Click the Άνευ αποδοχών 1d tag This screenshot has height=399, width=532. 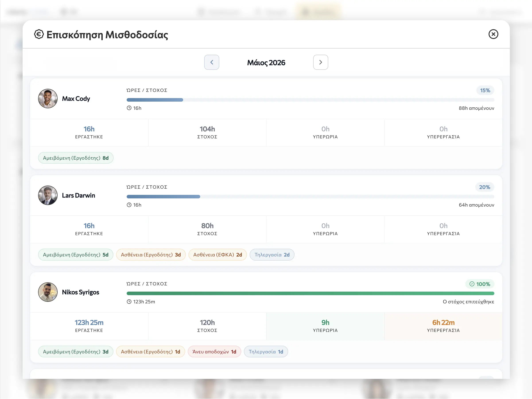tap(214, 352)
